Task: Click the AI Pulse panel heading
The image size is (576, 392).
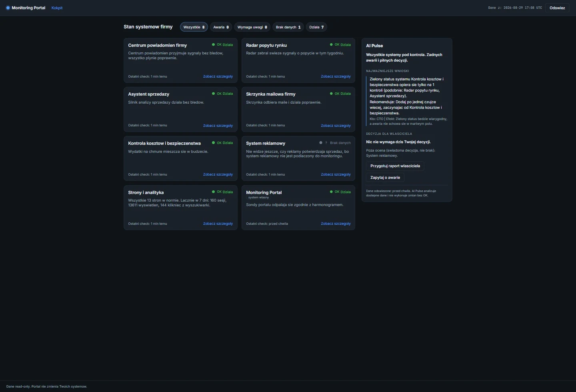Action: pyautogui.click(x=374, y=46)
